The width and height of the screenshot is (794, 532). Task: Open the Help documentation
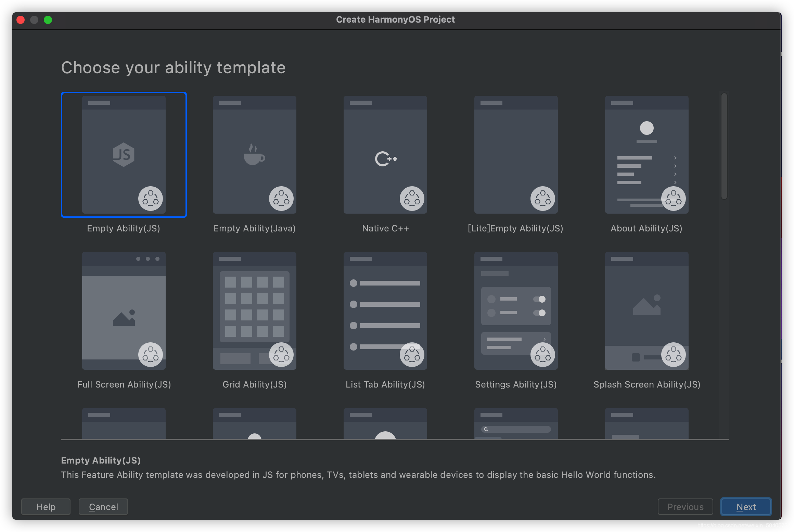pos(46,507)
